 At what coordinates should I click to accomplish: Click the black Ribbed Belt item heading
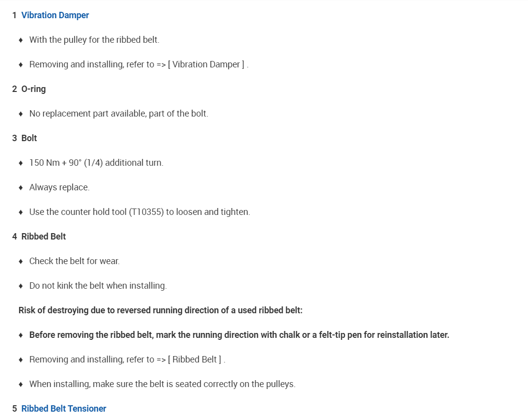[x=43, y=237]
